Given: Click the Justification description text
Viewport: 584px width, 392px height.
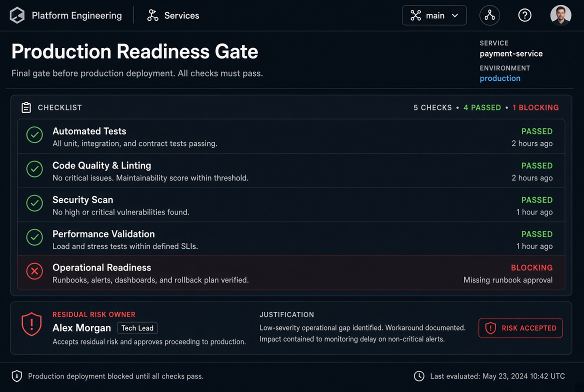Looking at the screenshot, I should [362, 333].
